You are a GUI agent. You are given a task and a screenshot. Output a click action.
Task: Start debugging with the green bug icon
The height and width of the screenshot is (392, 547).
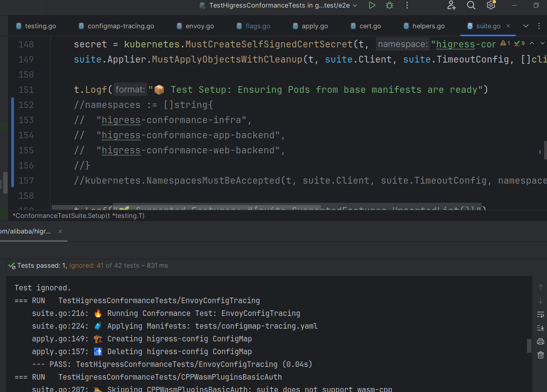390,5
